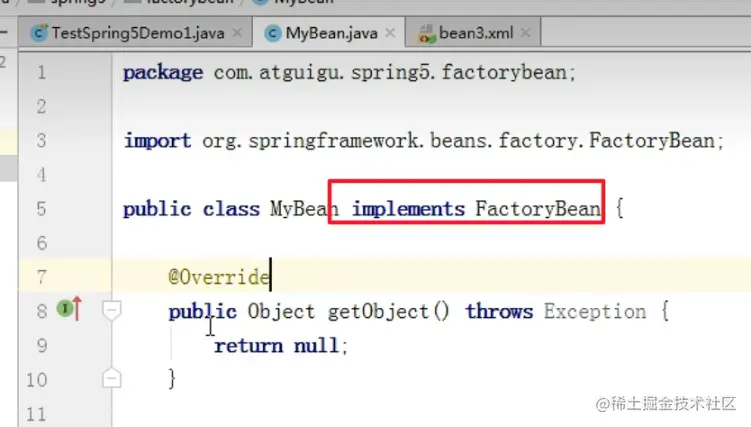Click the 'import' keyword on line 3
Screen dimensions: 751x427
click(x=157, y=141)
